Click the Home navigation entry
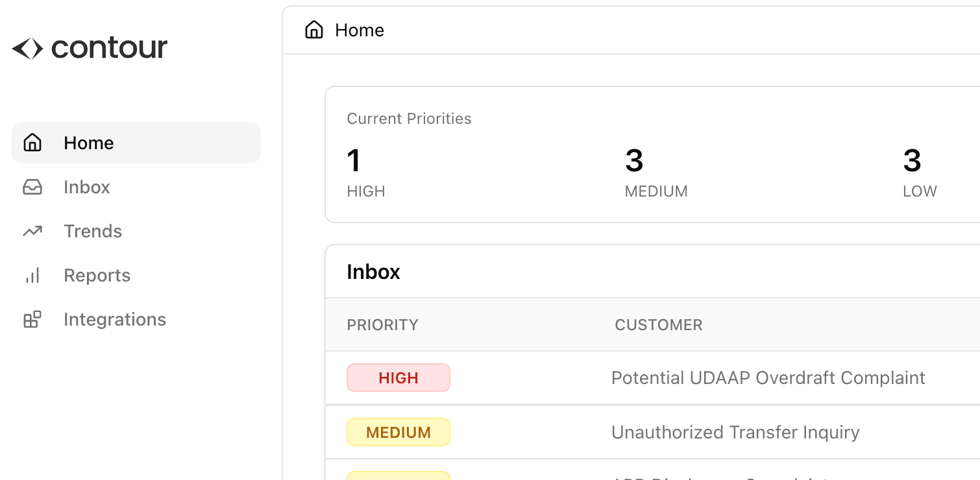 pos(88,143)
